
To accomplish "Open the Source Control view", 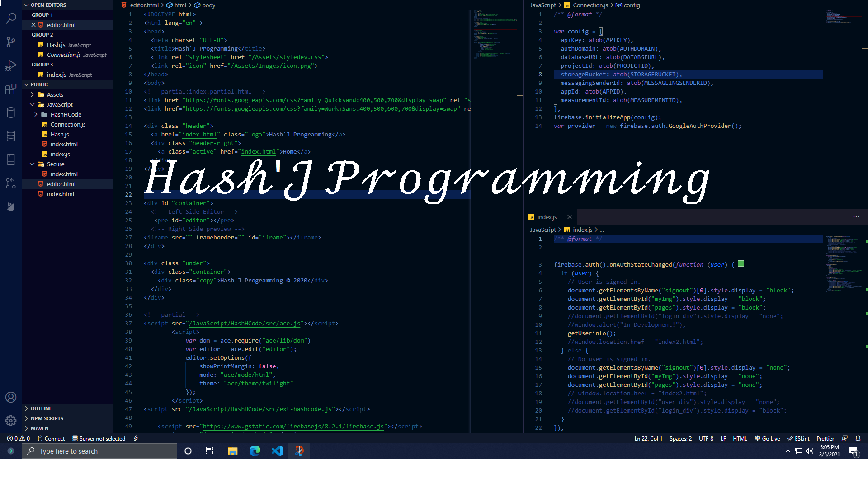I will [x=11, y=42].
